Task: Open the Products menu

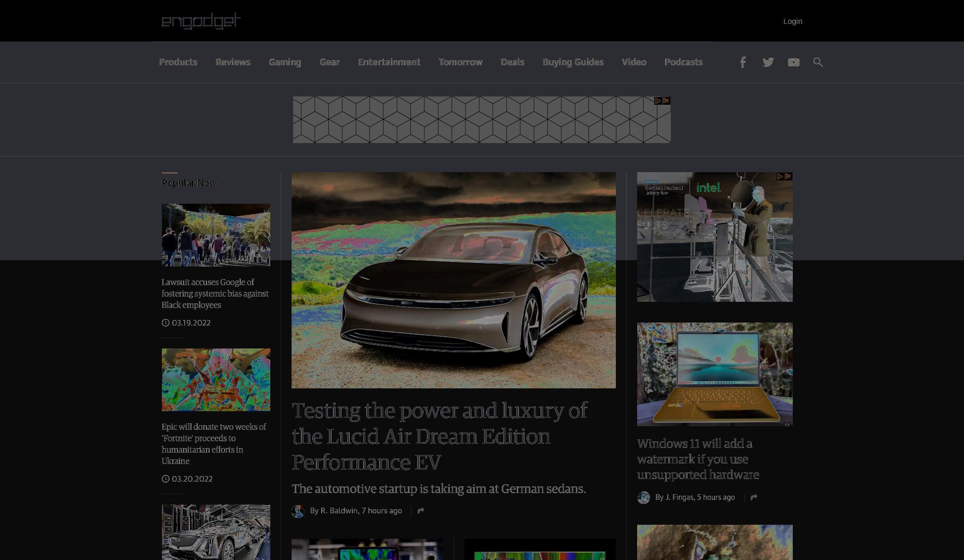Action: (x=178, y=62)
